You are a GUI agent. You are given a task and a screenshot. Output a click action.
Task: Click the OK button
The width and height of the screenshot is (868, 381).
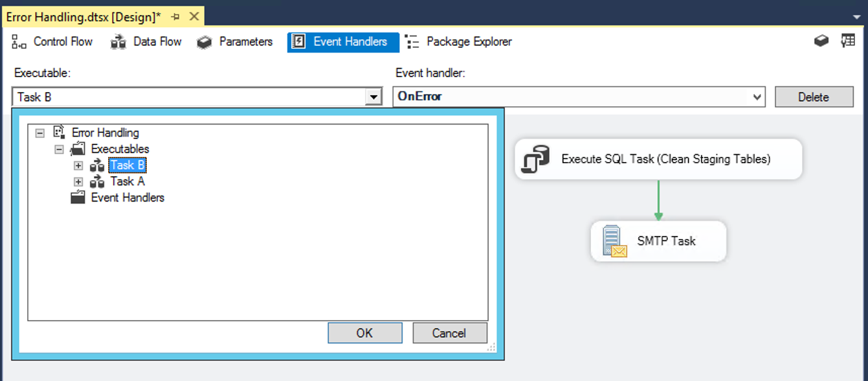pos(364,332)
